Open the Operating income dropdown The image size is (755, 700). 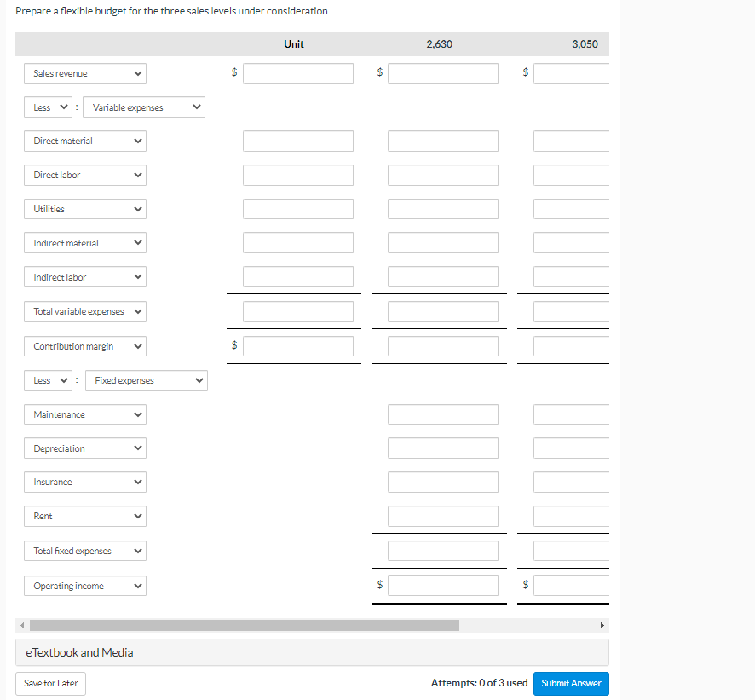[85, 586]
